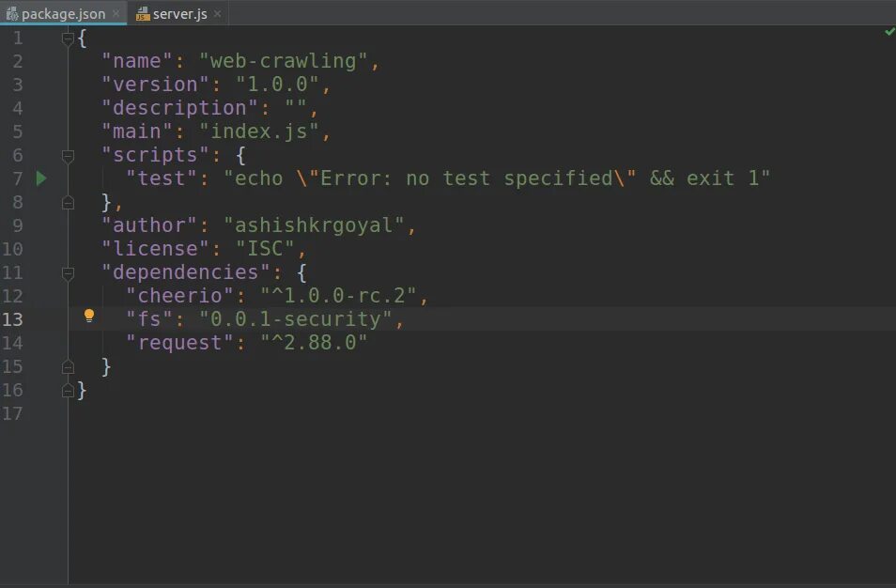The width and height of the screenshot is (896, 588).
Task: Click the "index.js" main value
Action: coord(259,132)
